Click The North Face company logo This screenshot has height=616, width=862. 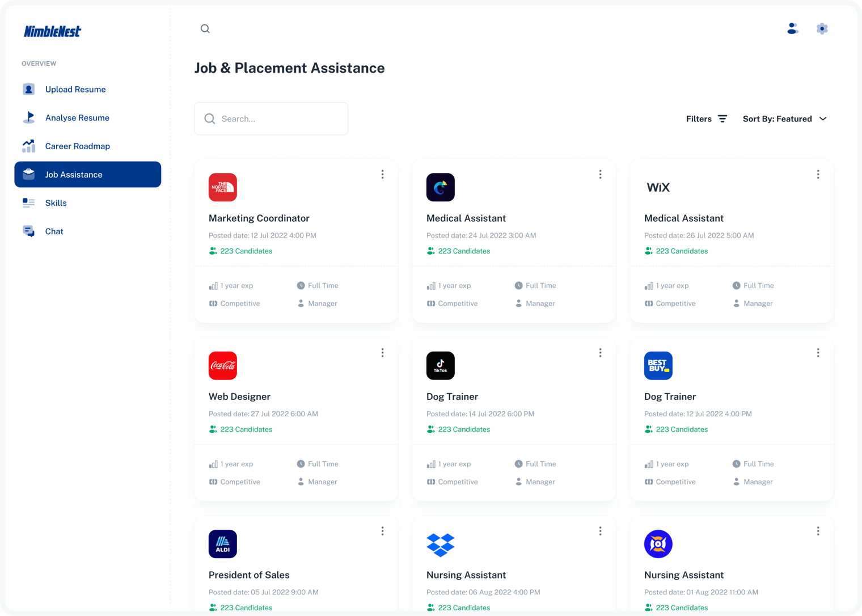223,187
